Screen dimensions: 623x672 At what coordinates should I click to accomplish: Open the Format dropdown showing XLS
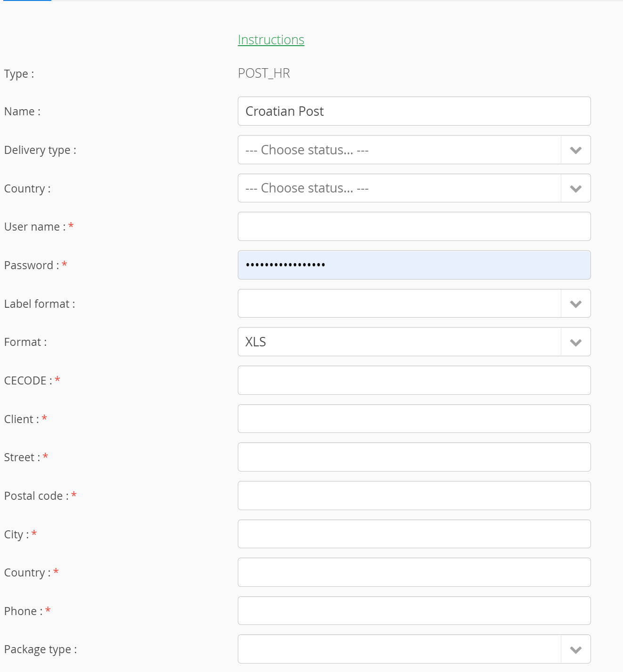[414, 342]
